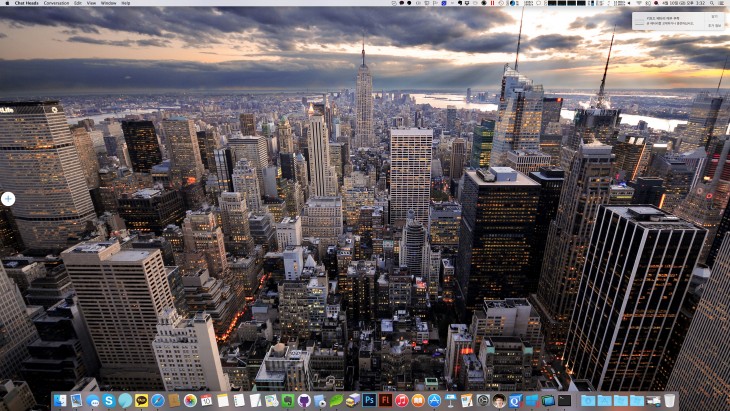This screenshot has height=411, width=730.
Task: Open Skype from the dock
Action: coord(109,401)
